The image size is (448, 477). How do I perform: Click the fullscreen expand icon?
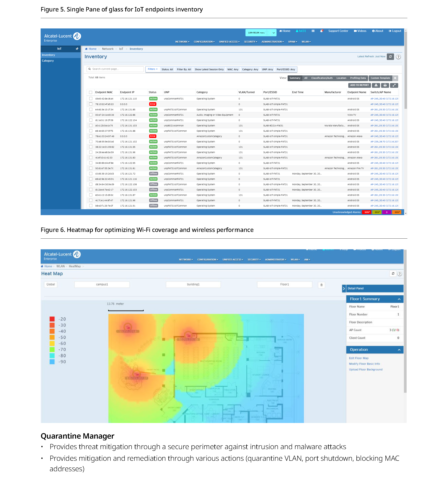(394, 85)
